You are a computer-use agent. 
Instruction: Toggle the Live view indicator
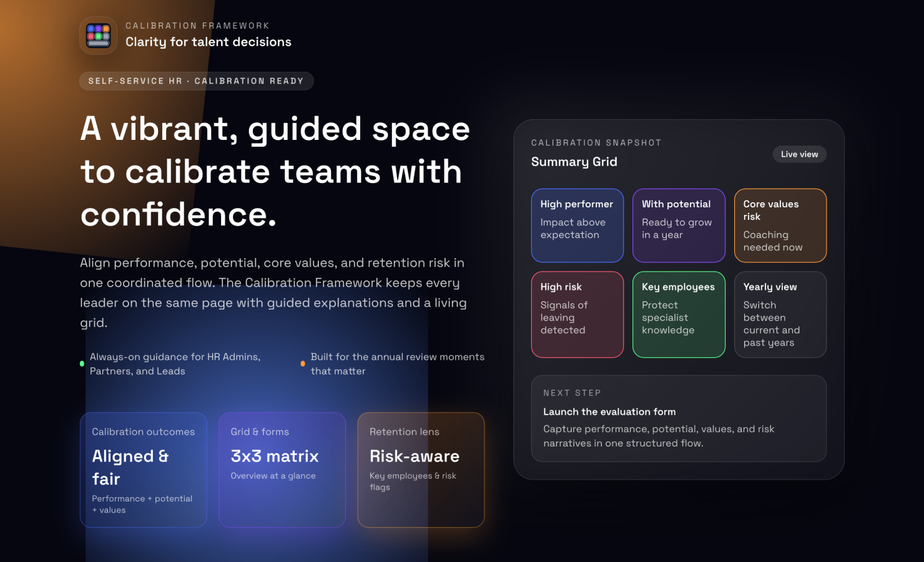799,154
